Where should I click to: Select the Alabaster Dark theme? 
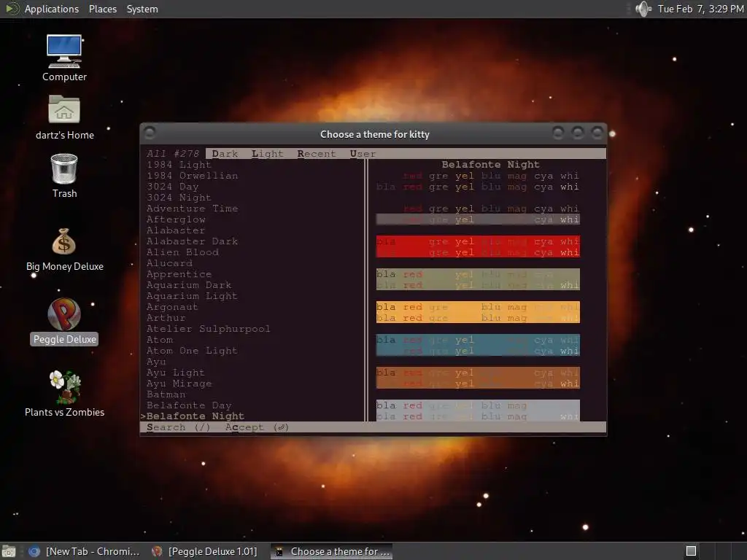(x=192, y=241)
